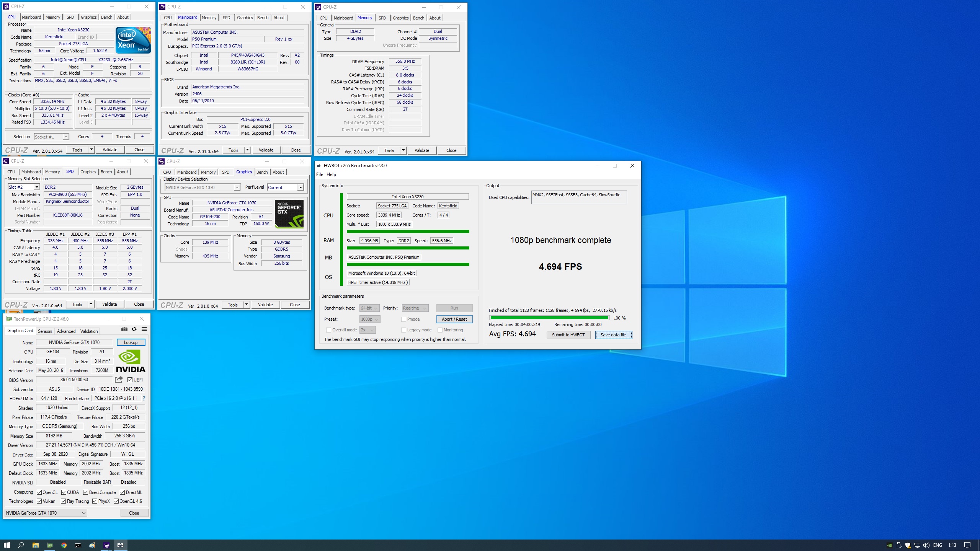Click the benchmark 100% progress bar
The height and width of the screenshot is (551, 980).
click(549, 318)
